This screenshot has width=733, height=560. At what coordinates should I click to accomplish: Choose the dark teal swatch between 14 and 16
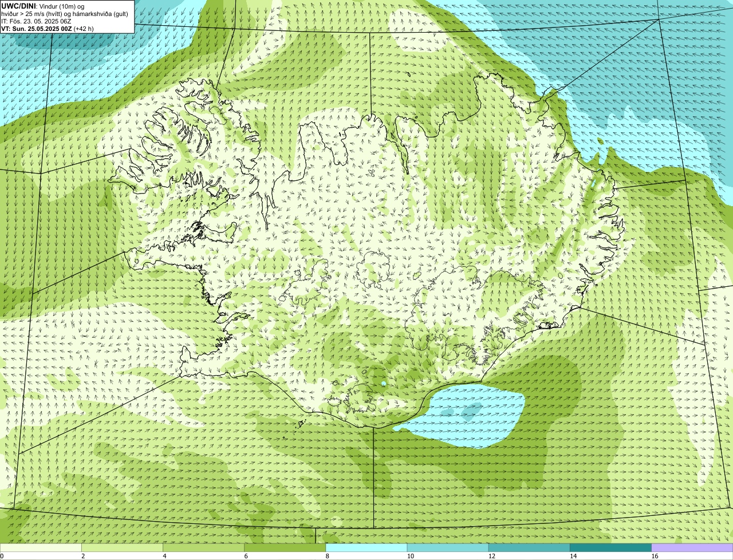tap(610, 548)
